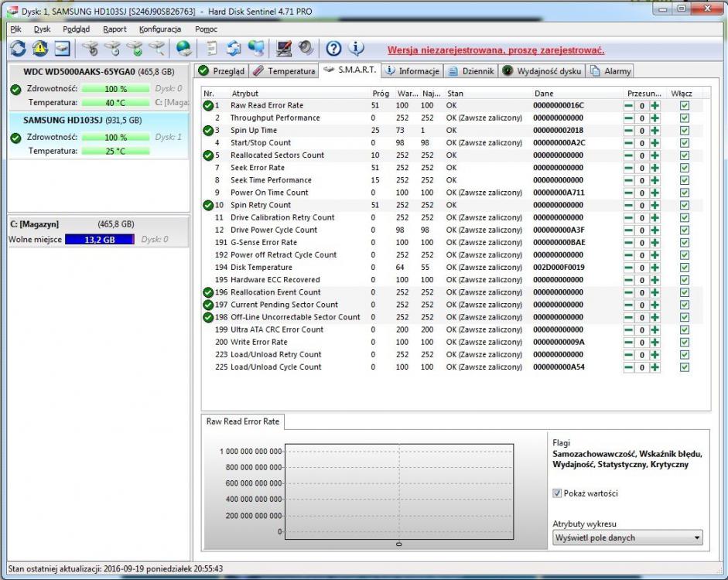
Task: Untick the enable checkbox for Seek Time Performance
Action: click(x=685, y=180)
